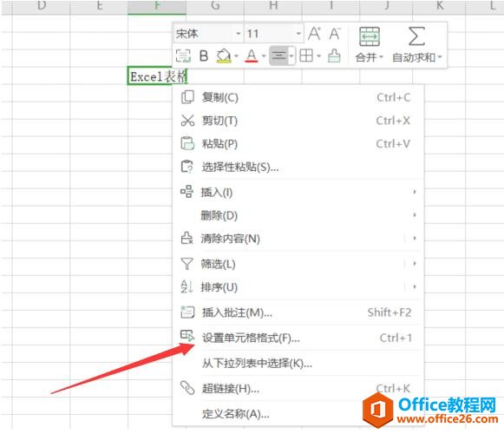Expand the 自动求和 dropdown arrow
The height and width of the screenshot is (434, 504).
[440, 57]
